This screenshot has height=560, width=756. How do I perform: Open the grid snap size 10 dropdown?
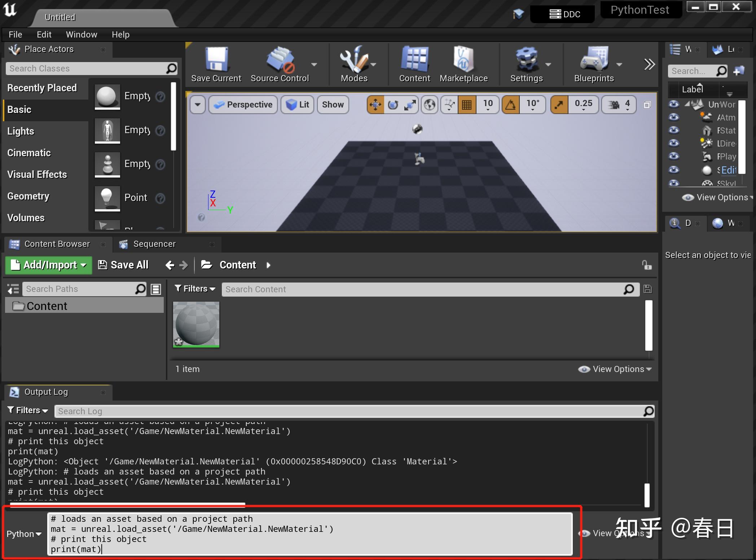488,105
